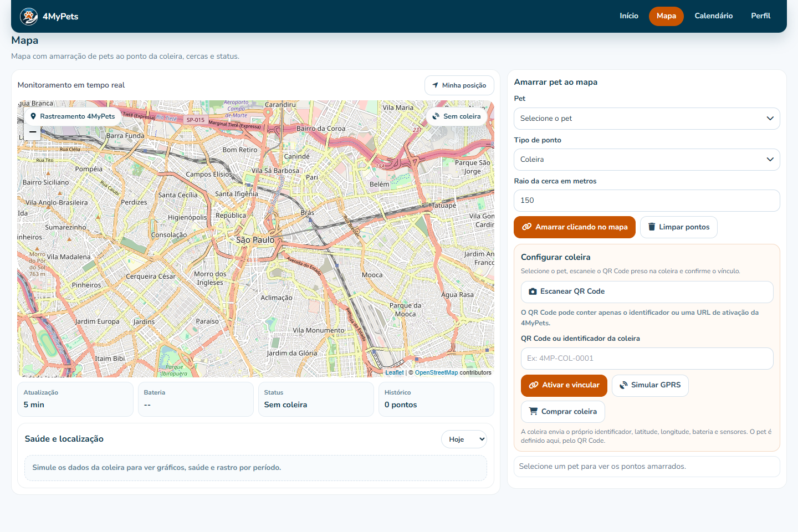Screen dimensions: 798x532
Task: Focus the Raio da cerca field
Action: 647,201
